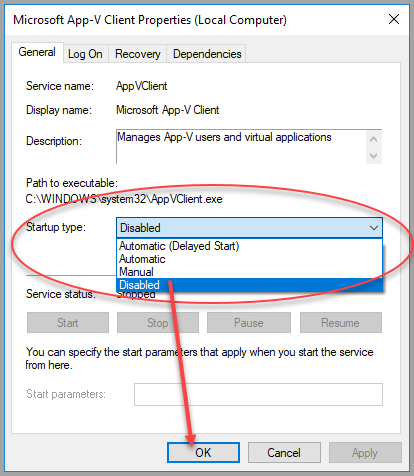Click the Resume service button

pos(341,323)
